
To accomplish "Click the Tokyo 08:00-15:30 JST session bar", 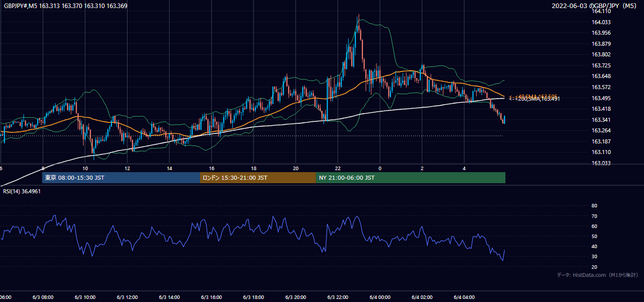I will (x=121, y=178).
